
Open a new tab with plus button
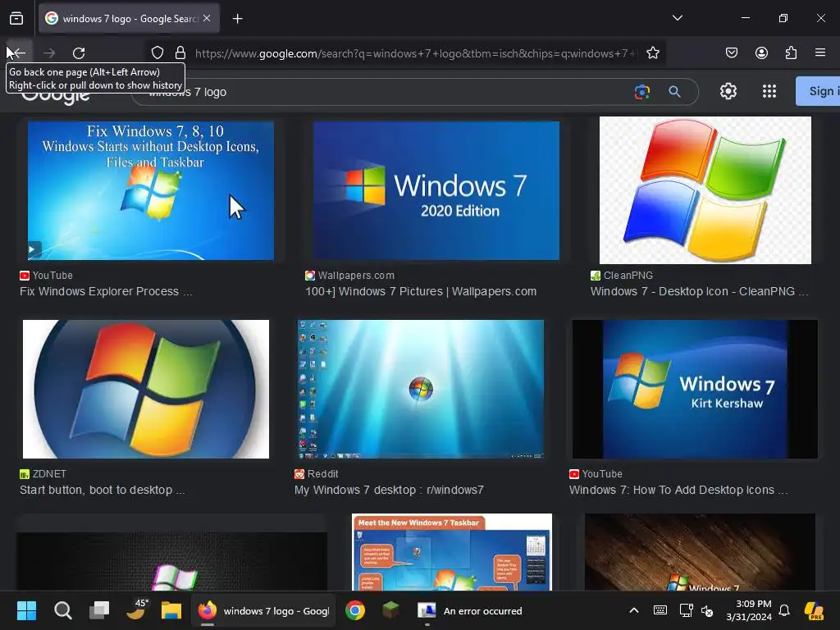237,19
